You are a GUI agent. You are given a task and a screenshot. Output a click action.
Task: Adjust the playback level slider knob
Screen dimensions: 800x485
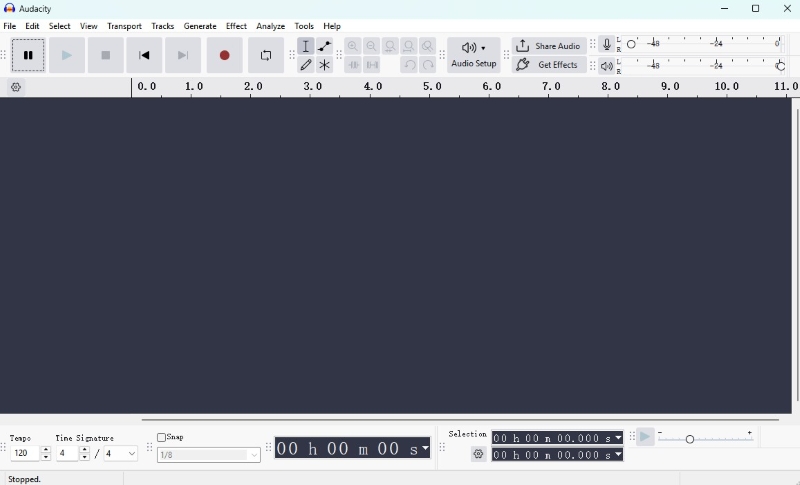coord(780,66)
